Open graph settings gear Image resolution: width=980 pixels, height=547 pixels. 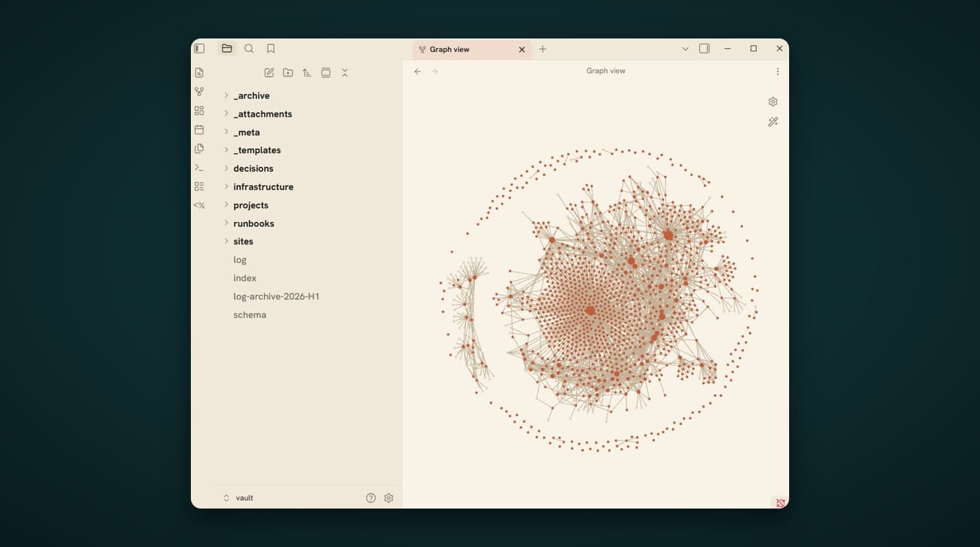(x=773, y=102)
